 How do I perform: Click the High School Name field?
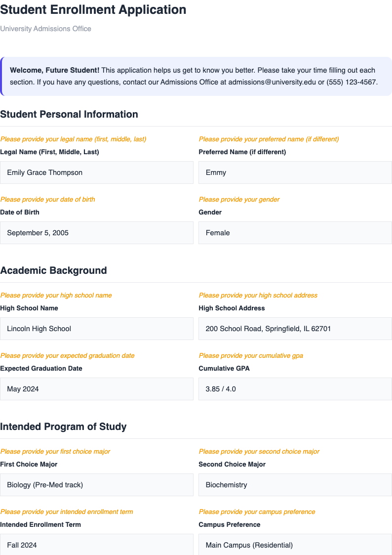(x=97, y=328)
